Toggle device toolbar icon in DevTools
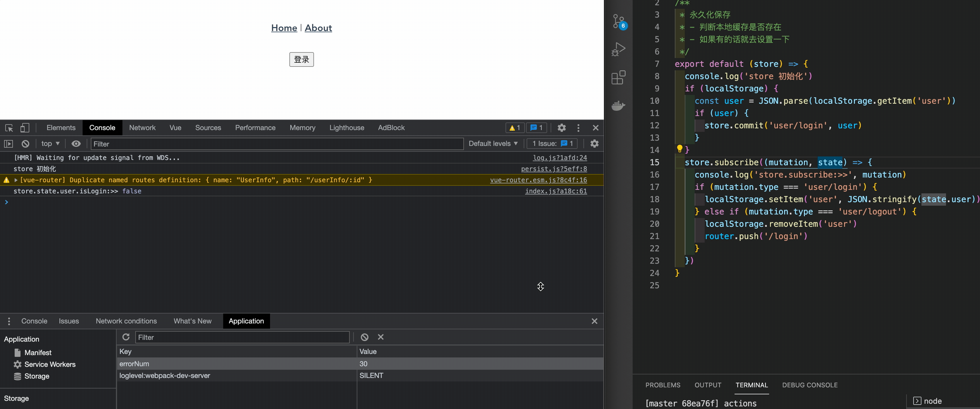Image resolution: width=980 pixels, height=409 pixels. pos(25,128)
